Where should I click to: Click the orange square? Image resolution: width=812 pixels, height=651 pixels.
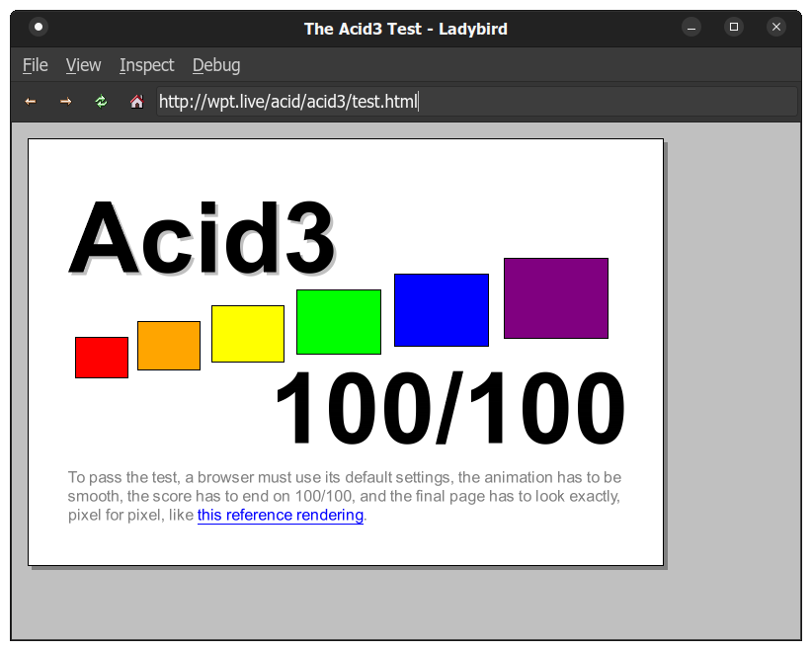pyautogui.click(x=169, y=346)
